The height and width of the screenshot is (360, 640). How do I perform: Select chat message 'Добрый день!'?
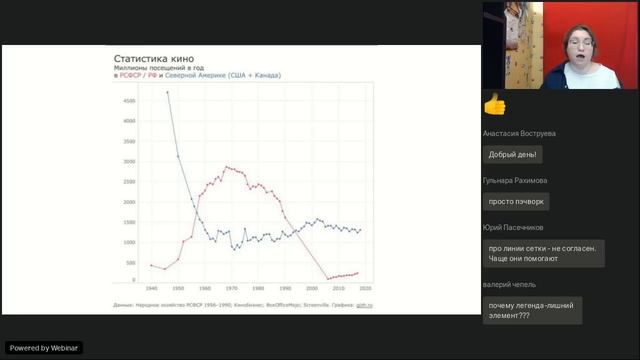point(512,155)
